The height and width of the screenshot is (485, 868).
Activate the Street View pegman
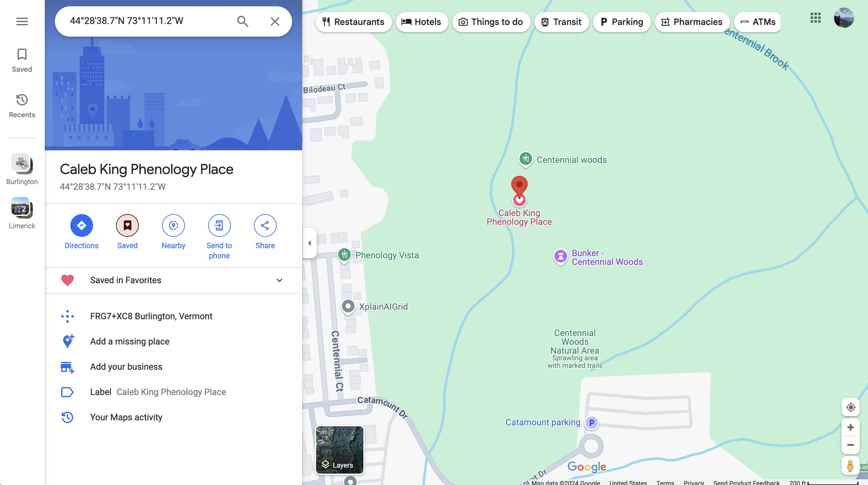(x=850, y=466)
